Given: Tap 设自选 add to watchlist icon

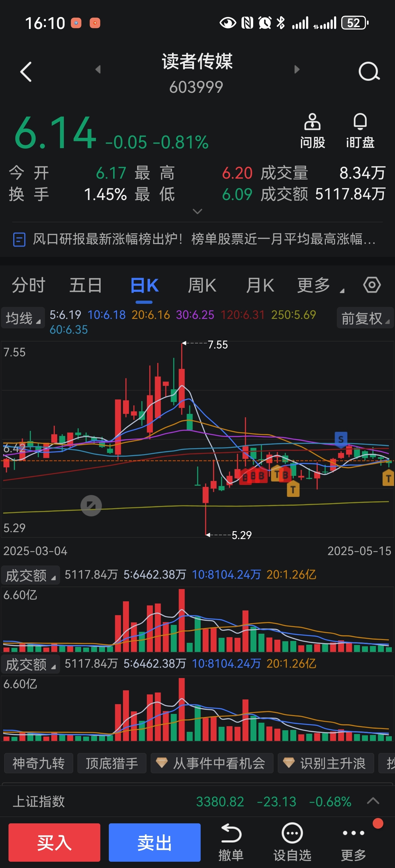Looking at the screenshot, I should click(292, 833).
